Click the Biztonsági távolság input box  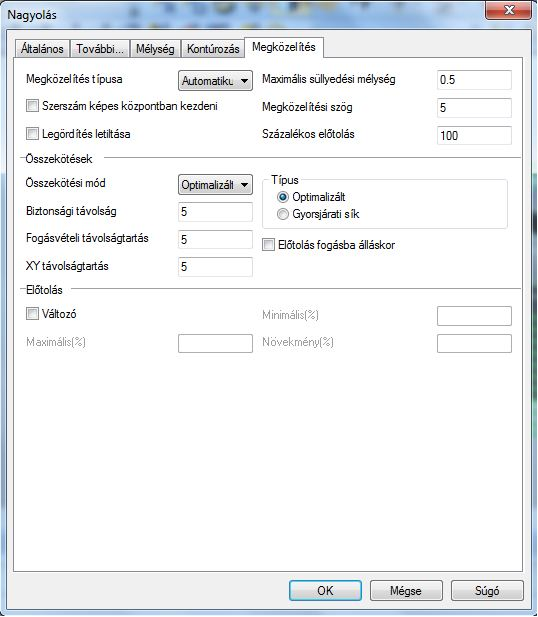(x=215, y=212)
